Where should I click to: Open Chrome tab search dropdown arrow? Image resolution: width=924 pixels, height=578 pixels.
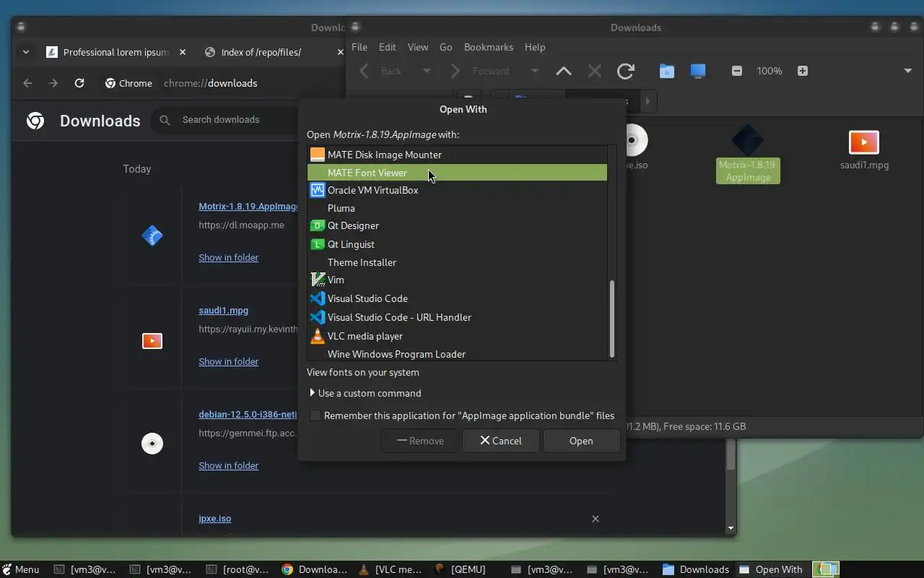click(26, 52)
